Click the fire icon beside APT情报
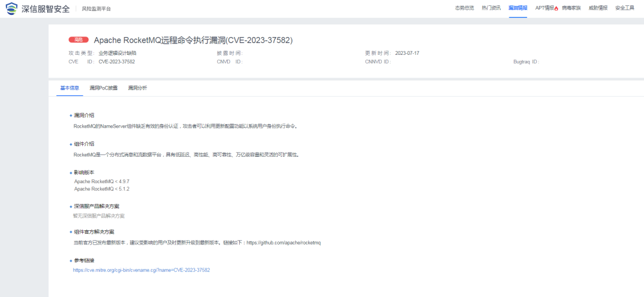644x297 pixels. 556,8
